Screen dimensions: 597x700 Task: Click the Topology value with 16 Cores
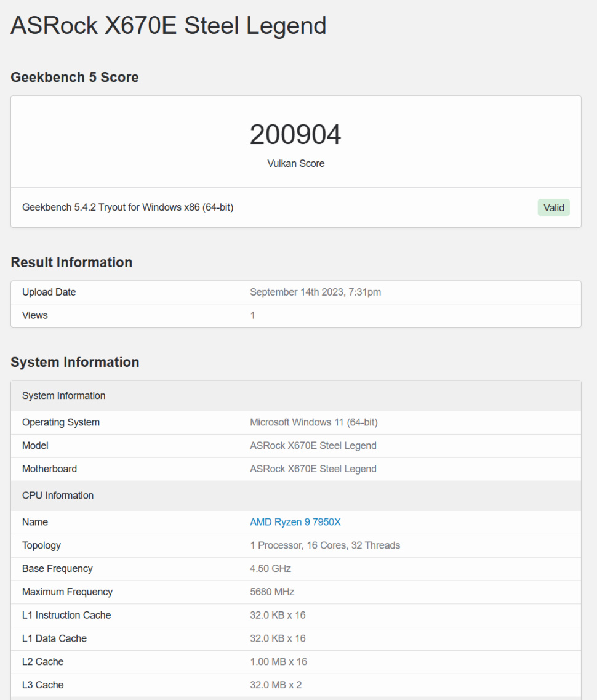tap(324, 545)
